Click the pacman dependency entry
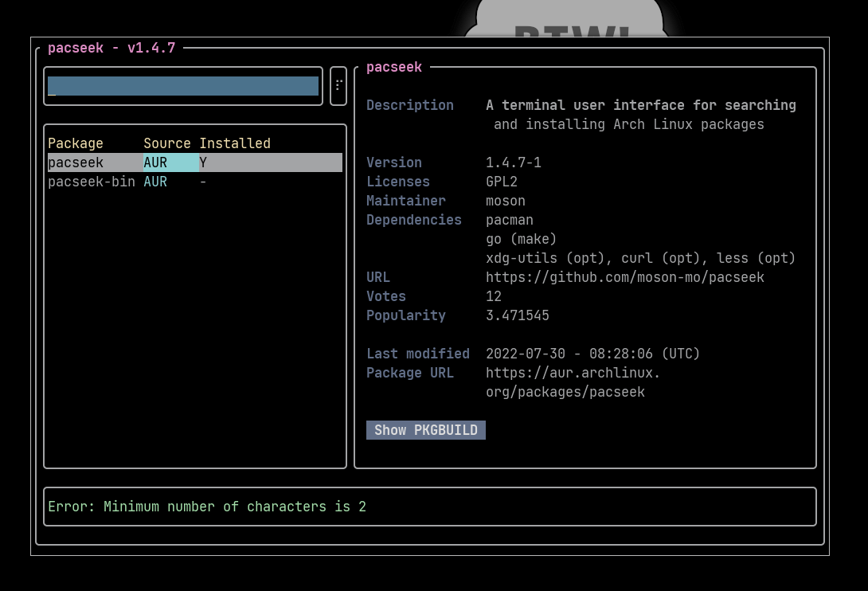The width and height of the screenshot is (868, 591). tap(510, 220)
